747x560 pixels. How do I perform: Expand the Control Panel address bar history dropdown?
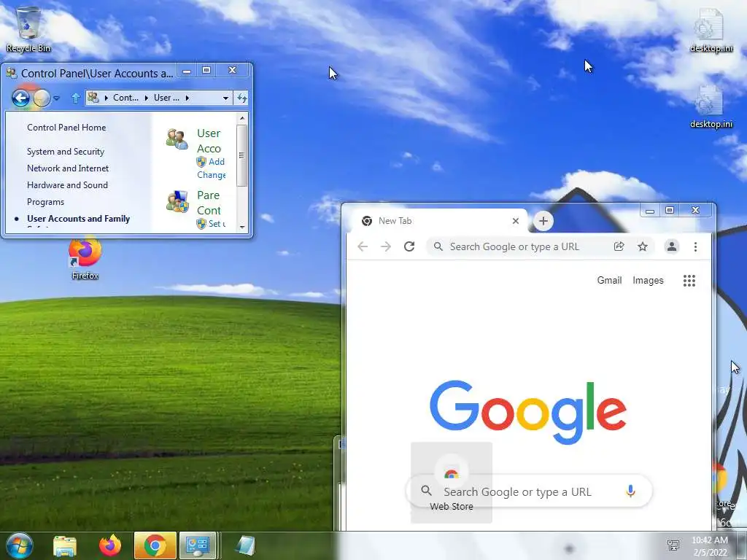click(225, 98)
